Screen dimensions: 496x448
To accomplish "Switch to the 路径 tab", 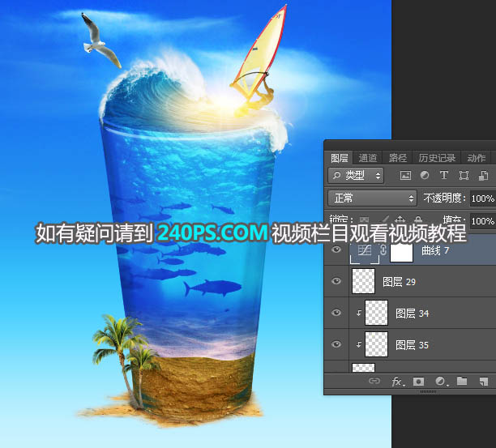I will coord(397,157).
